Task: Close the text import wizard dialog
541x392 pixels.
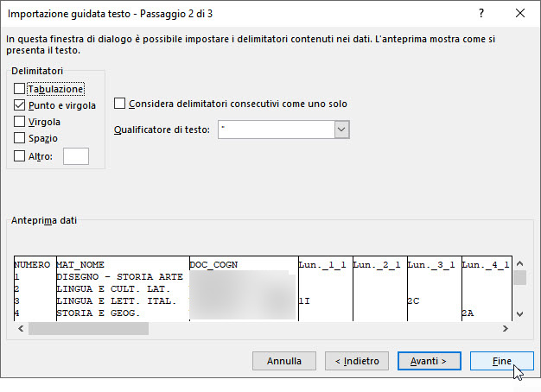Action: (x=520, y=14)
